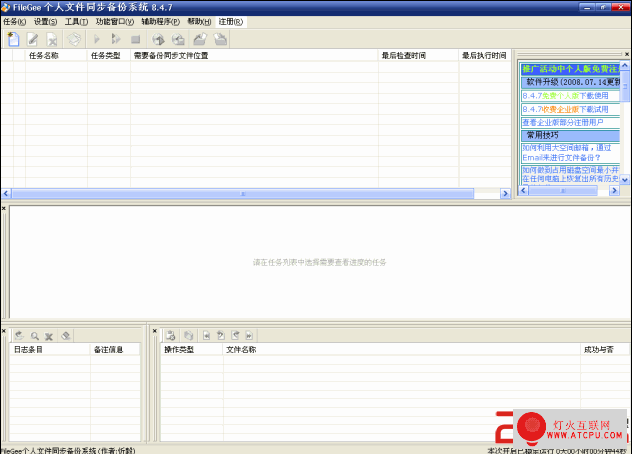Image resolution: width=632 pixels, height=454 pixels.
Task: Click the delete log entry X icon
Action: click(x=49, y=335)
